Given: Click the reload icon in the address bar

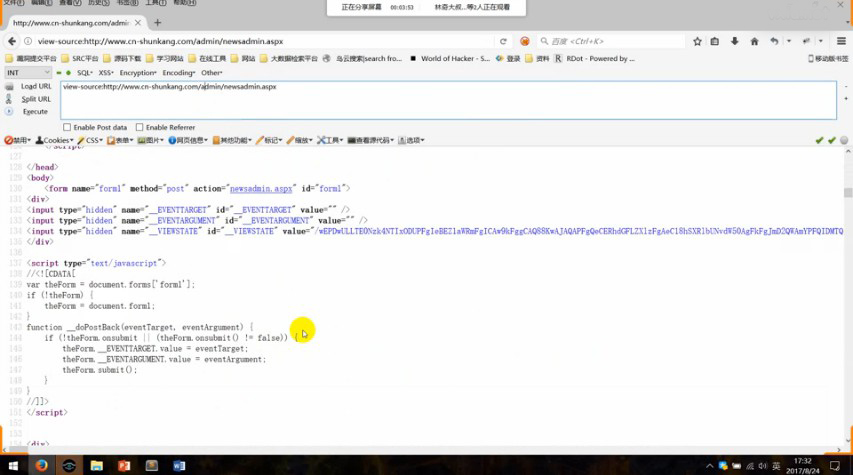Looking at the screenshot, I should (x=503, y=41).
